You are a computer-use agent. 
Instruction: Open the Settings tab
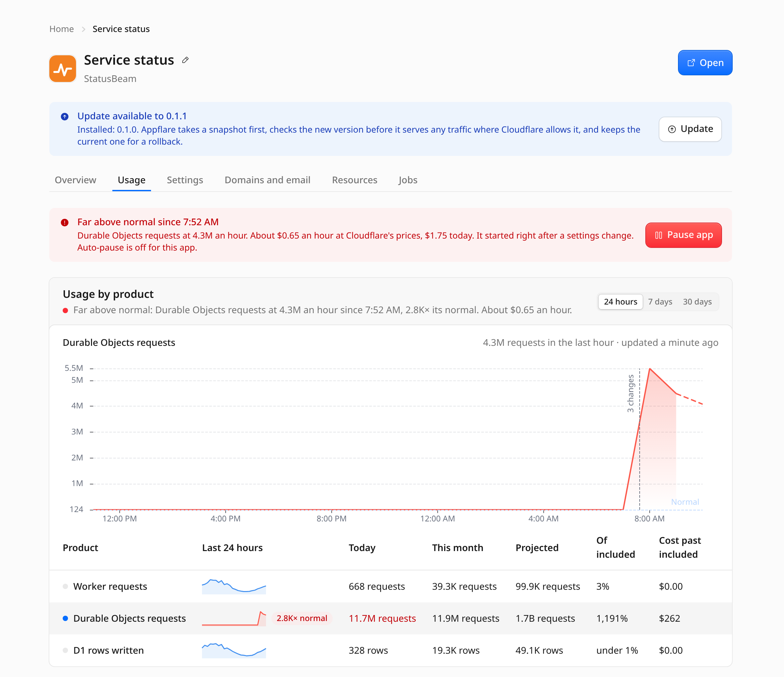tap(185, 180)
